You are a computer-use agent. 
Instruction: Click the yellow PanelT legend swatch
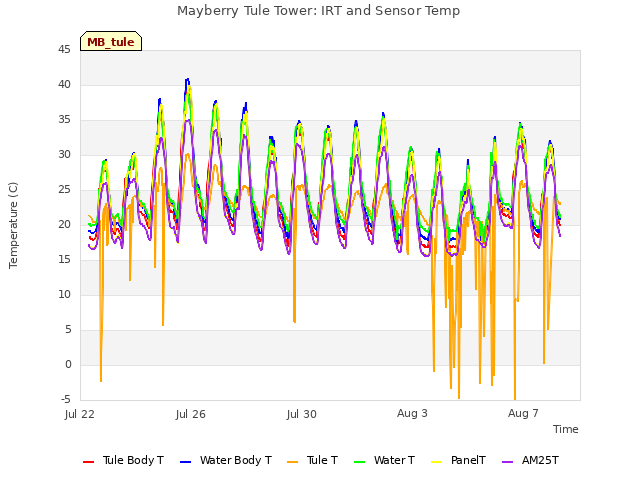436,462
